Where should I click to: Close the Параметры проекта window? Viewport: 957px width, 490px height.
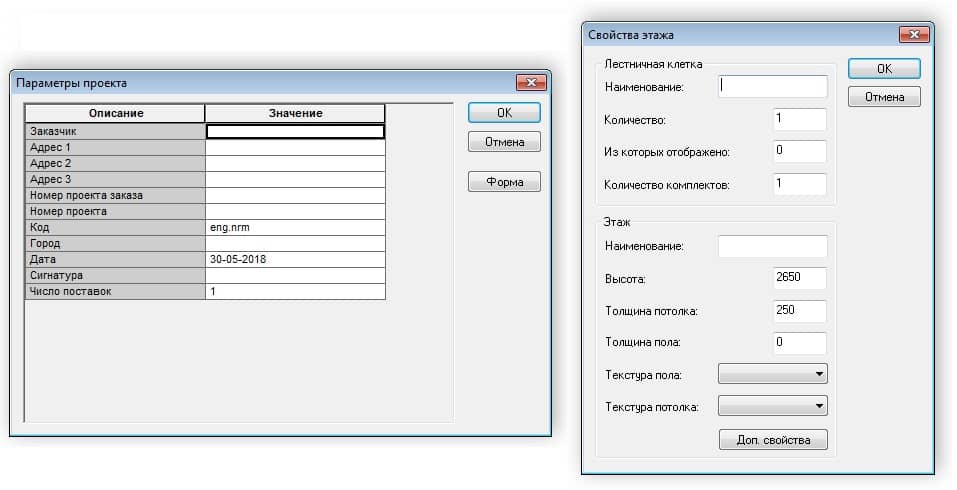click(529, 83)
